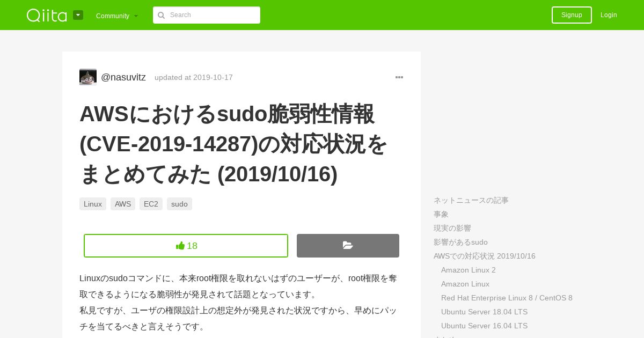Jump to 現実の影響 section
Image resolution: width=644 pixels, height=338 pixels.
[x=452, y=228]
